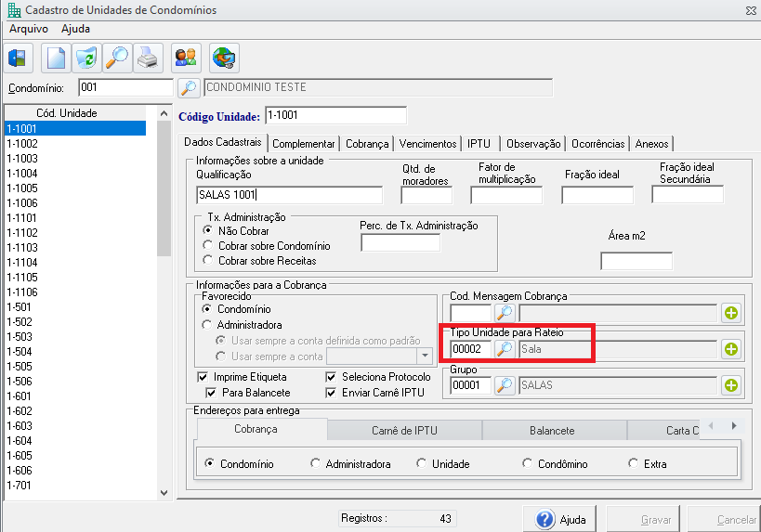Click the Condomínio code input field
The image size is (761, 532).
[x=125, y=88]
